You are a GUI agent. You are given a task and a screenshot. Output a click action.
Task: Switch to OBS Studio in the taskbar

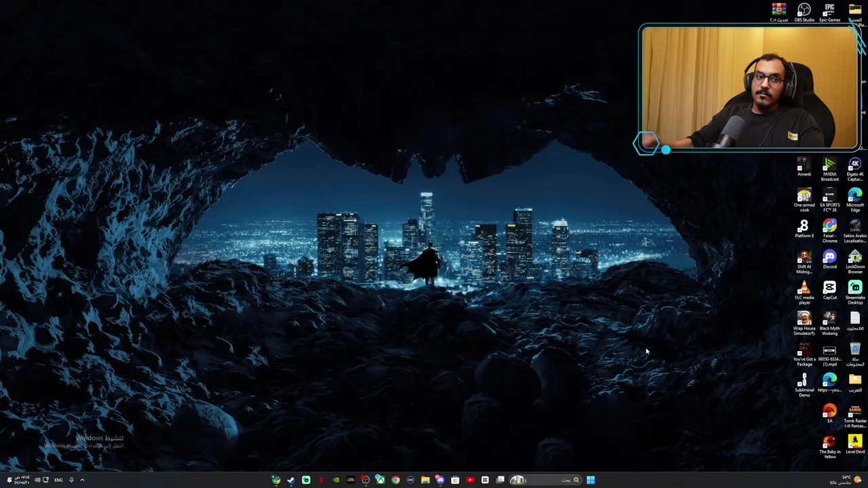click(366, 480)
